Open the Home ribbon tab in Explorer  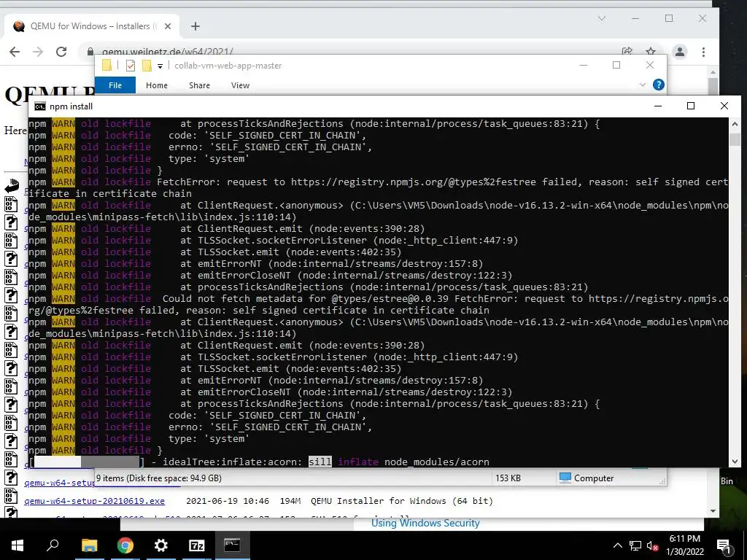(x=157, y=85)
